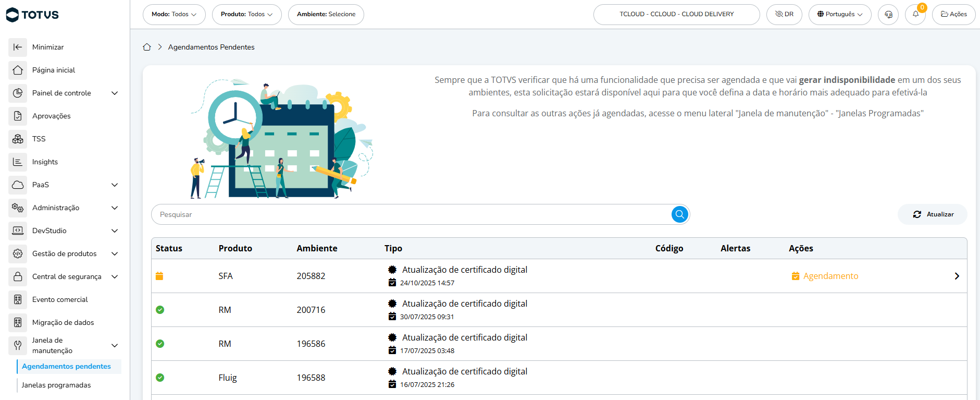
Task: Click green check status for RM 196586
Action: [x=160, y=344]
